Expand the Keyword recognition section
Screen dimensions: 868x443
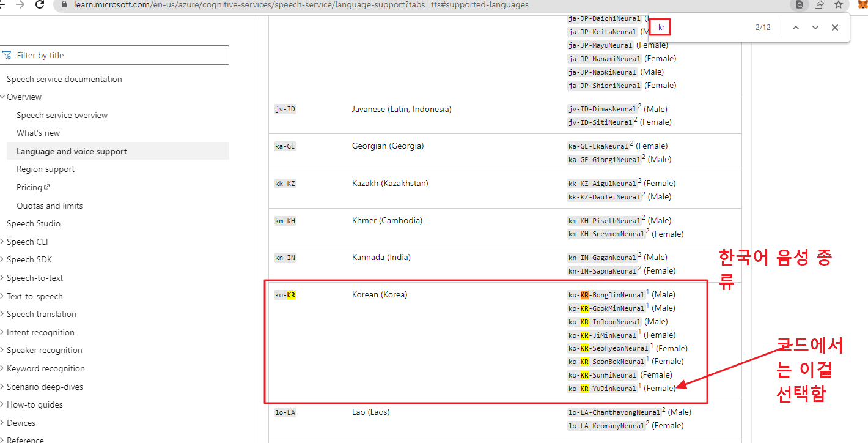pyautogui.click(x=2, y=368)
